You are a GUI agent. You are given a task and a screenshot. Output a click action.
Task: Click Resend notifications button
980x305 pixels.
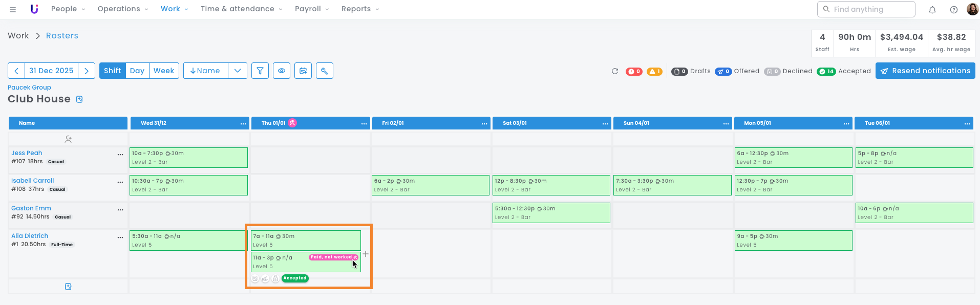[925, 71]
